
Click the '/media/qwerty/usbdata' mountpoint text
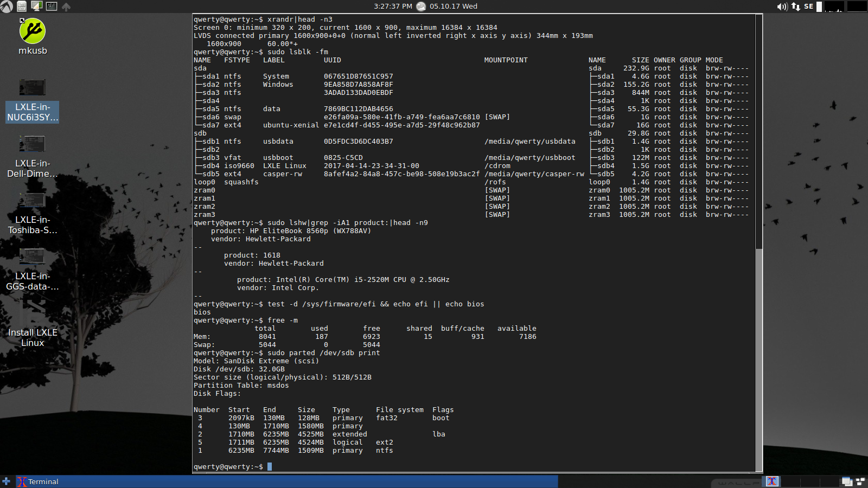coord(530,142)
